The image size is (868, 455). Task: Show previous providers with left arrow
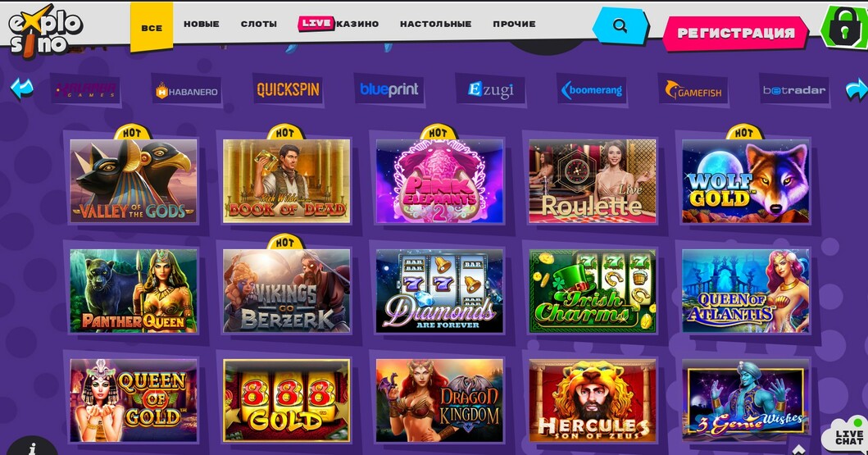click(22, 89)
